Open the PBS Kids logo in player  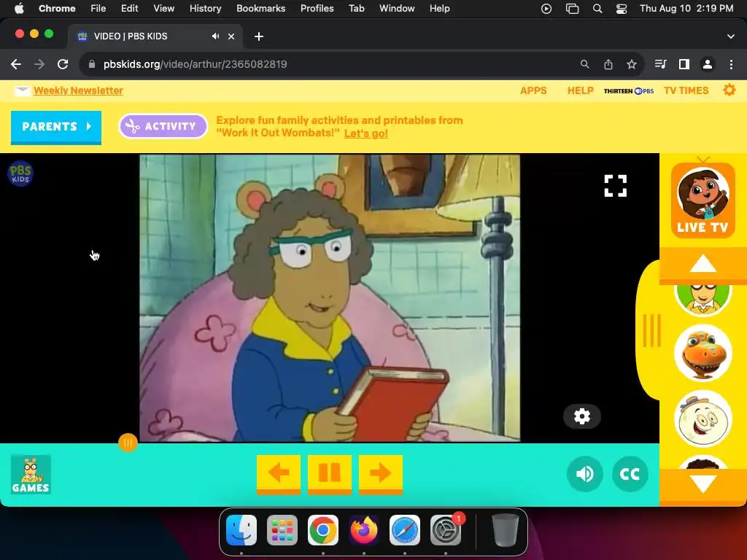tap(20, 174)
